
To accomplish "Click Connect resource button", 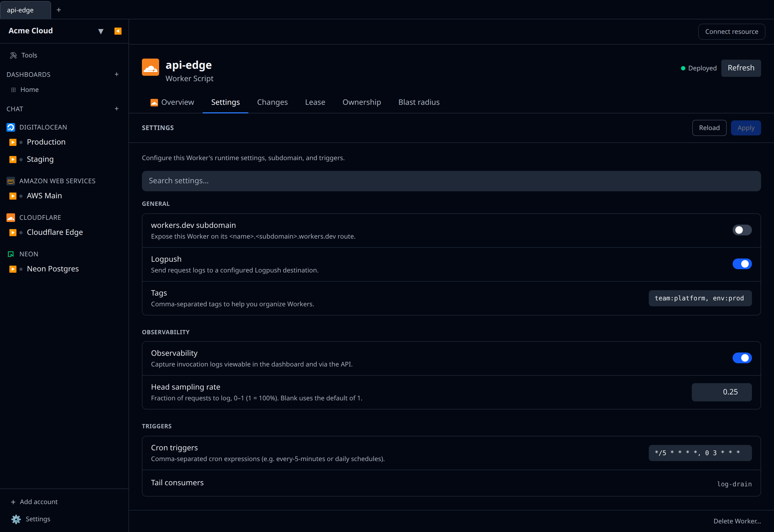I will pyautogui.click(x=731, y=32).
